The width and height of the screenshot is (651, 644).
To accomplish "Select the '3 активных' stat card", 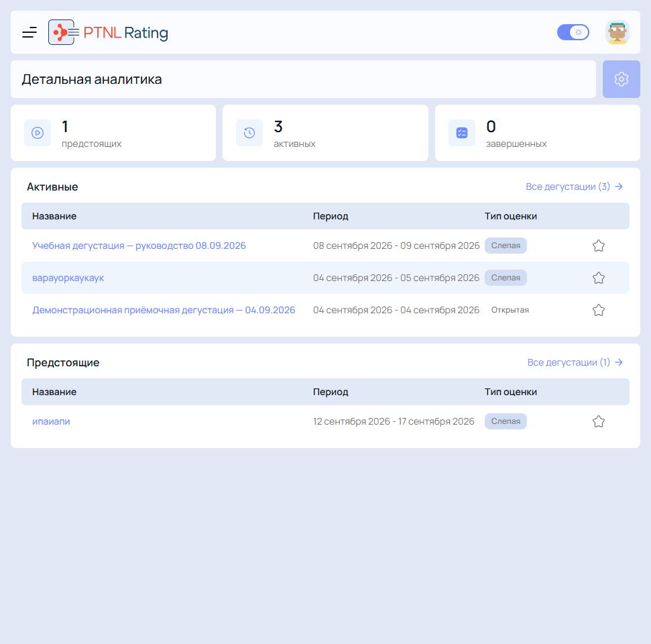I will (326, 133).
